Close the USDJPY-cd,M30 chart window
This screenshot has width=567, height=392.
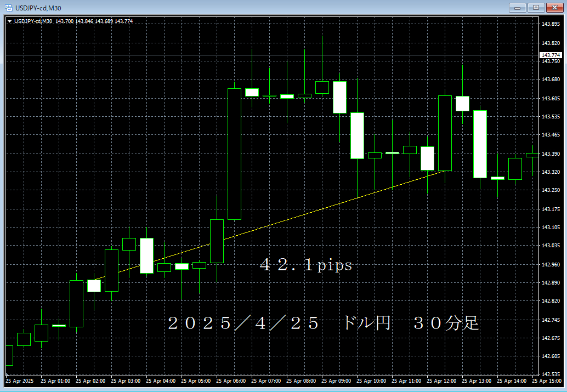[554, 8]
